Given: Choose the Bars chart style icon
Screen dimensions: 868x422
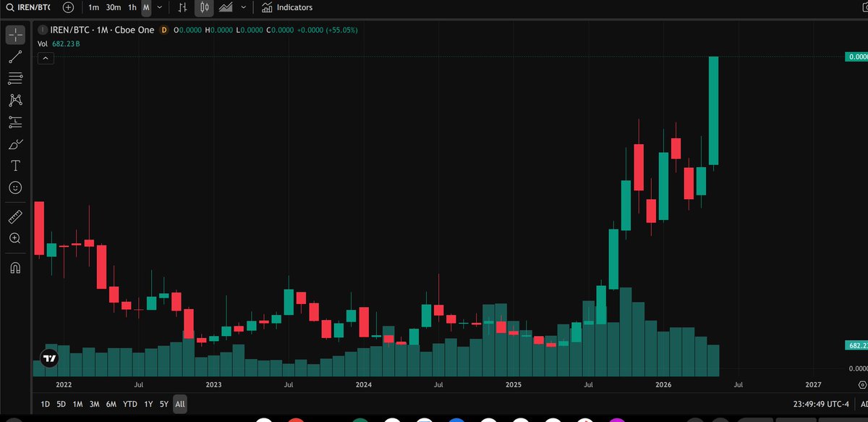Looking at the screenshot, I should coord(183,7).
